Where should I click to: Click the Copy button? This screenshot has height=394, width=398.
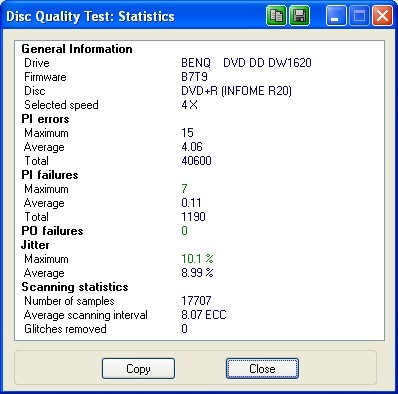pos(138,369)
